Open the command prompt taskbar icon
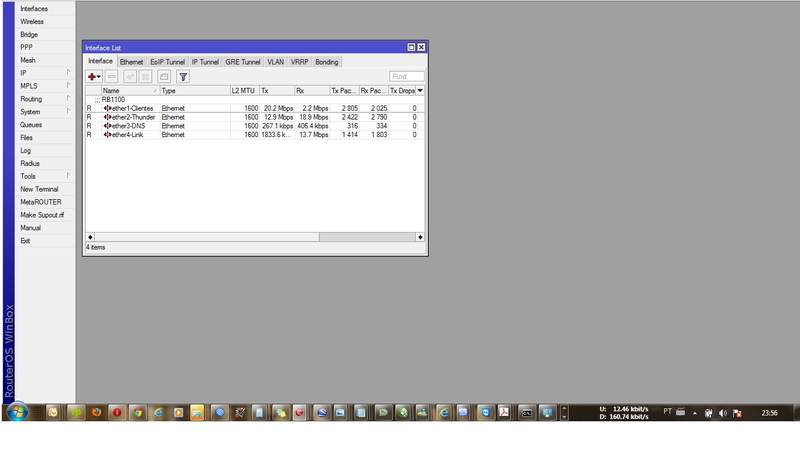The height and width of the screenshot is (450, 800). coord(526,412)
